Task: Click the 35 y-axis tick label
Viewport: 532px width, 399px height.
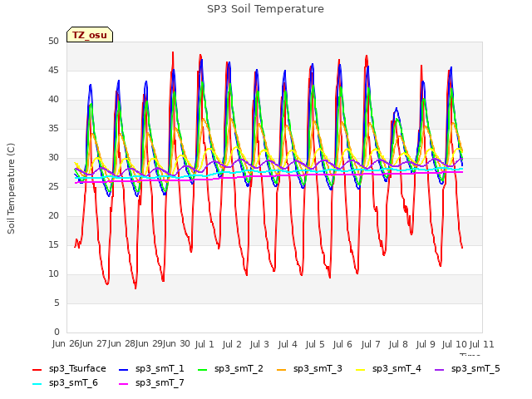Action: pyautogui.click(x=53, y=128)
